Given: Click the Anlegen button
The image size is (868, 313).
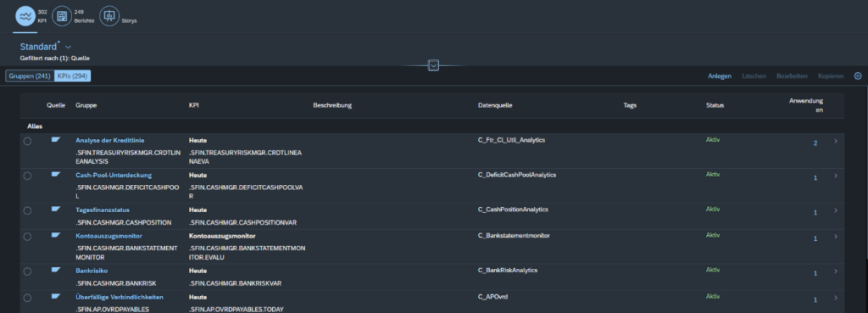Looking at the screenshot, I should click(x=719, y=75).
